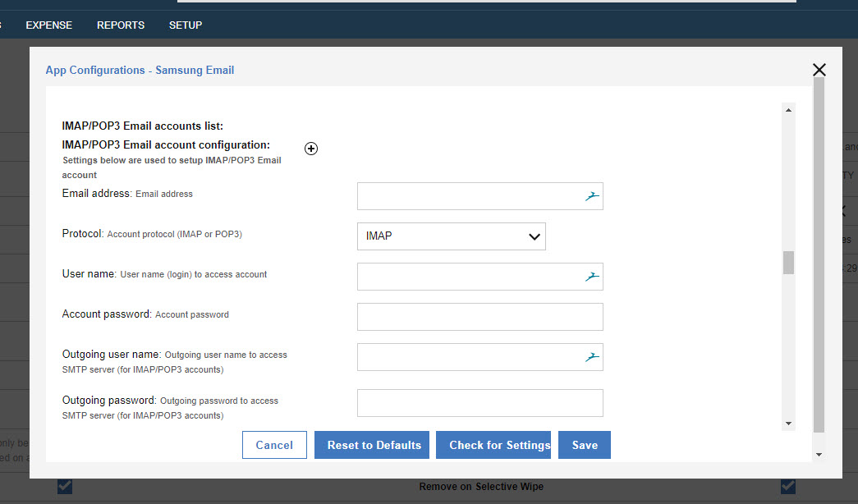The width and height of the screenshot is (858, 504).
Task: Open the SETUP menu
Action: pos(185,25)
